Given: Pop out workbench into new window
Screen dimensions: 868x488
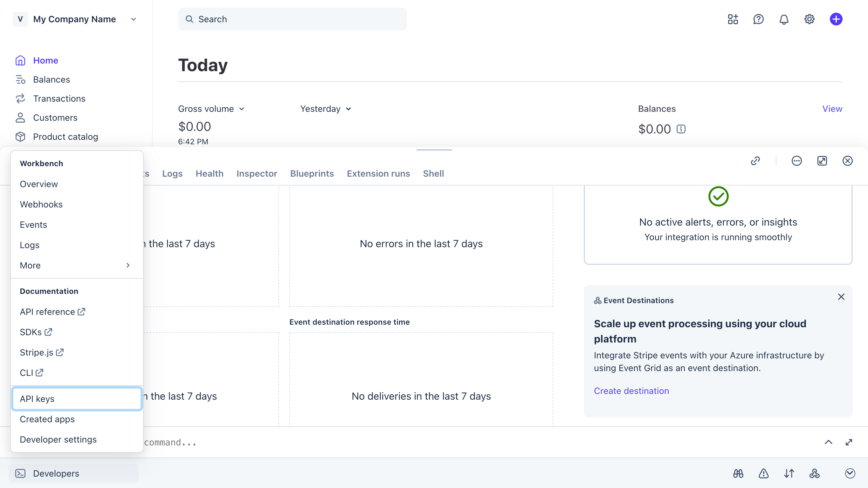Looking at the screenshot, I should (x=822, y=161).
